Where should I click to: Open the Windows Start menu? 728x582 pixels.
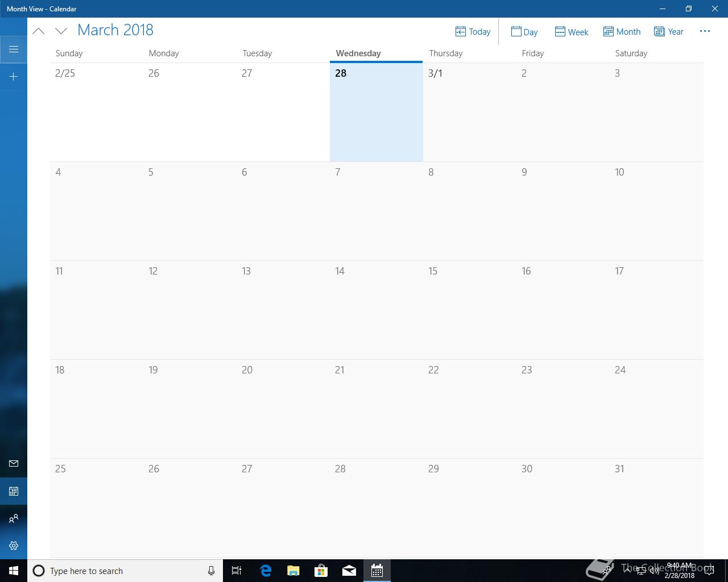[14, 571]
